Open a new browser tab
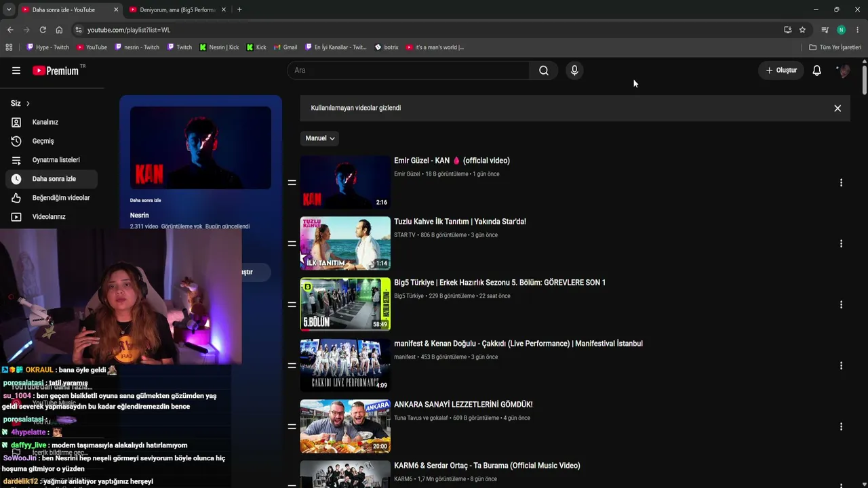 tap(239, 9)
